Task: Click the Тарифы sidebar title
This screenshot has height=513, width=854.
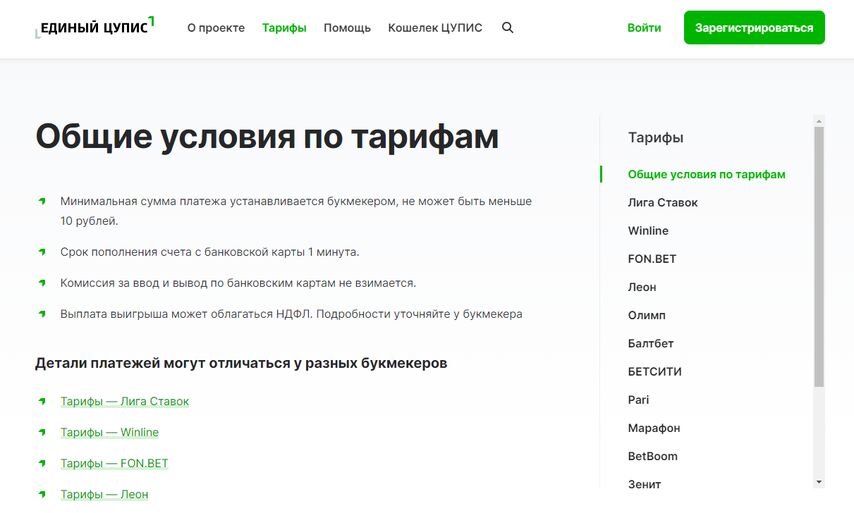Action: pos(655,138)
